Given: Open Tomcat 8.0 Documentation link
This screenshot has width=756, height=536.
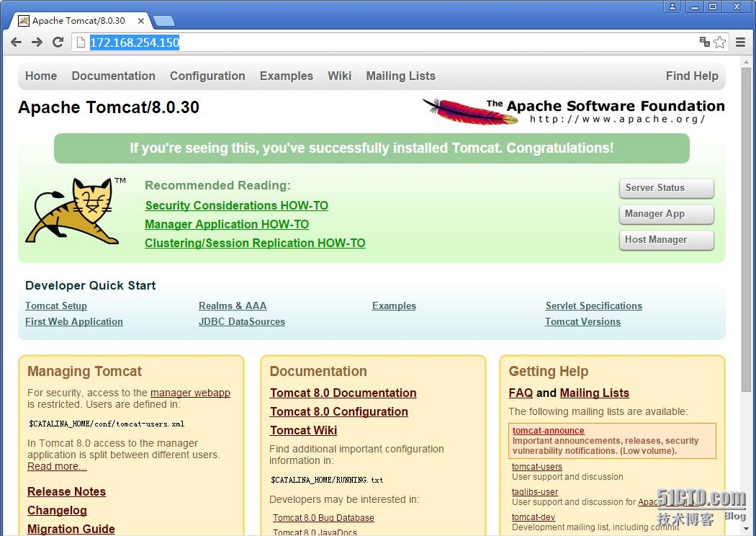Looking at the screenshot, I should [343, 393].
